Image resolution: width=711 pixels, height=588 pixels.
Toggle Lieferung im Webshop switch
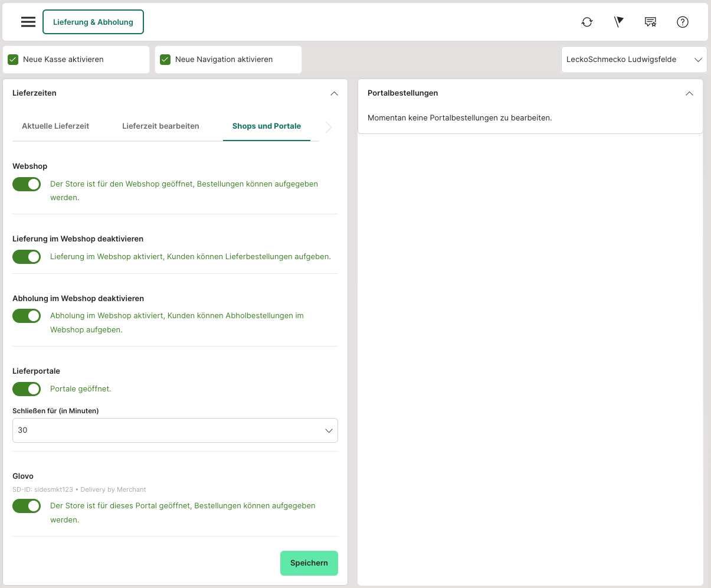tap(27, 257)
